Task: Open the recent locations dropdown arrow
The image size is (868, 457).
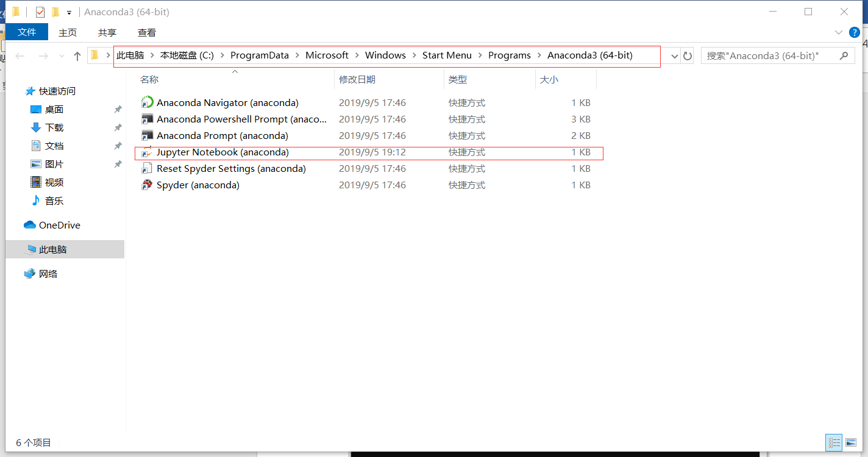Action: (61, 56)
